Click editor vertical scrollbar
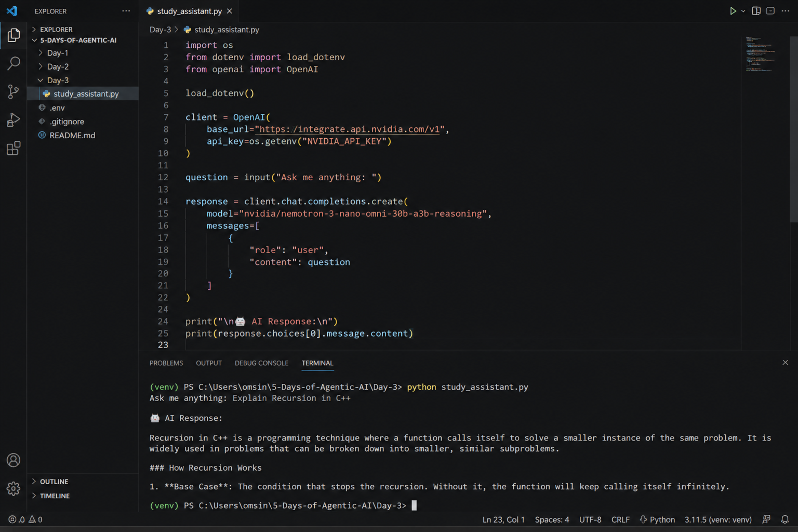Viewport: 798px width, 532px height. pos(793,130)
